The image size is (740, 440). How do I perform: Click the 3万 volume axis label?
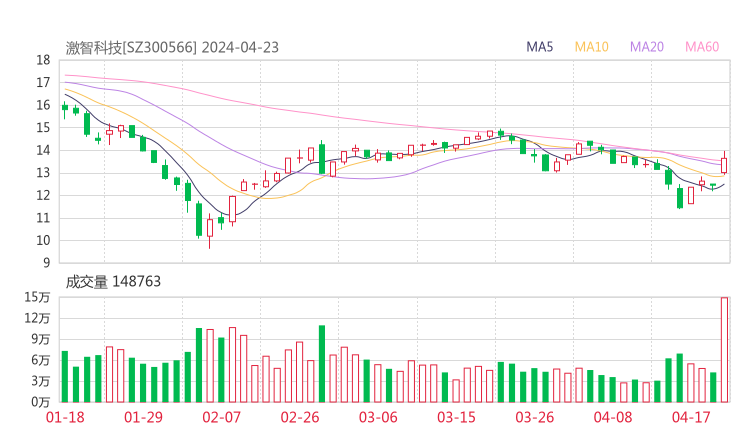coord(41,381)
